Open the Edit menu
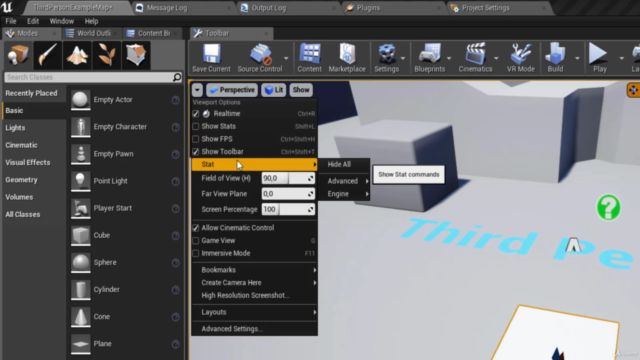640x360 pixels. (x=33, y=21)
